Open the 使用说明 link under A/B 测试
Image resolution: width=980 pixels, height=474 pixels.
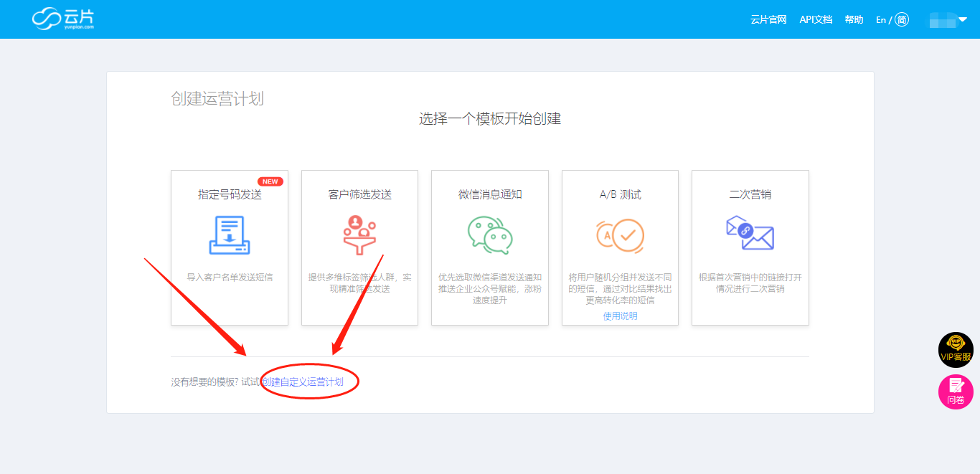tap(620, 316)
